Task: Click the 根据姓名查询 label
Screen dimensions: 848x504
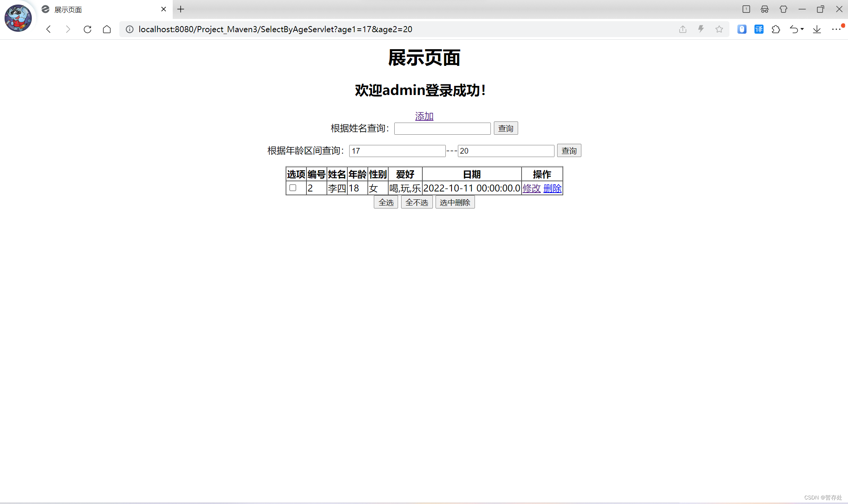Action: tap(360, 128)
